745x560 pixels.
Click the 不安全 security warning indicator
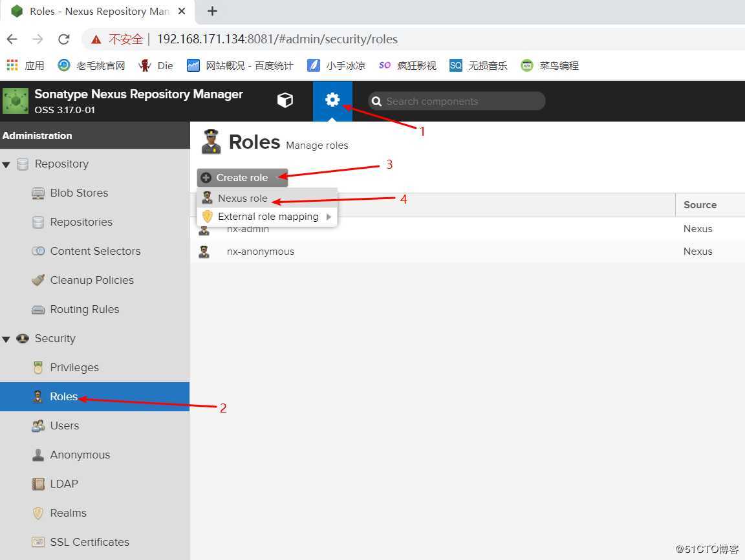117,39
